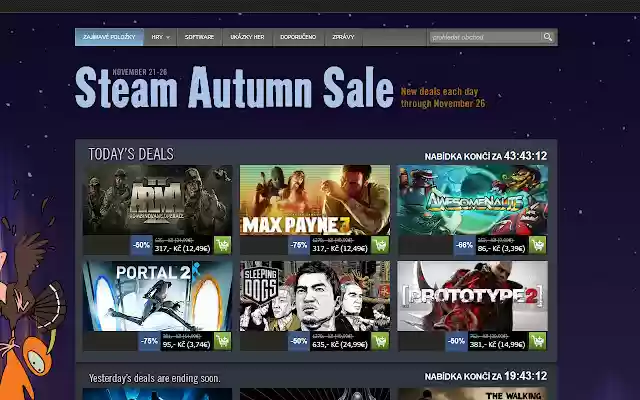Open the ARMA II game thumbnail

[158, 200]
